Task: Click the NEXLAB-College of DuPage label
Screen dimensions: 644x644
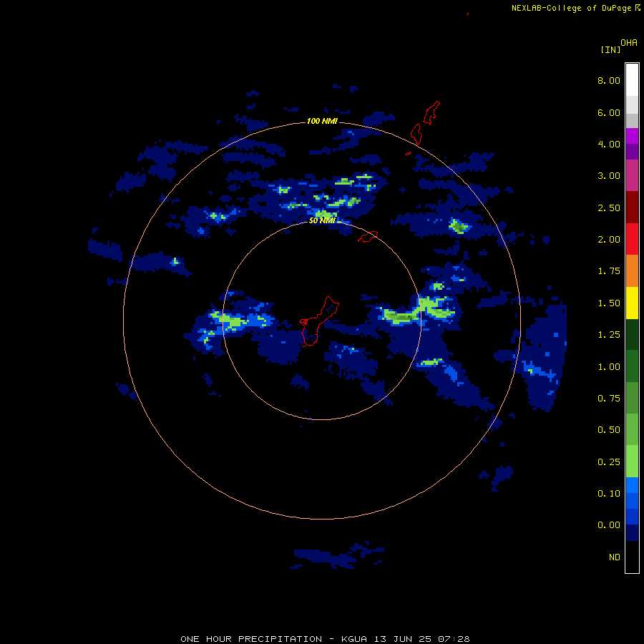Action: pyautogui.click(x=571, y=8)
